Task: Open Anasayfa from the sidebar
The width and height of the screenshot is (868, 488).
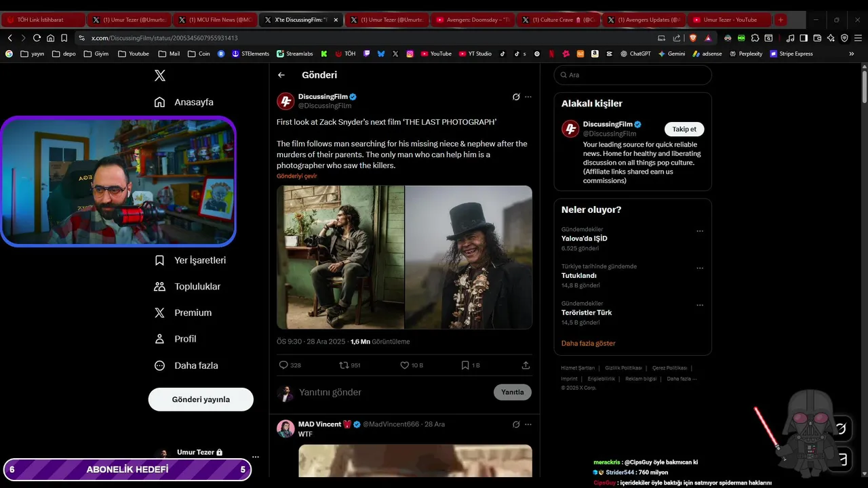Action: click(x=184, y=102)
